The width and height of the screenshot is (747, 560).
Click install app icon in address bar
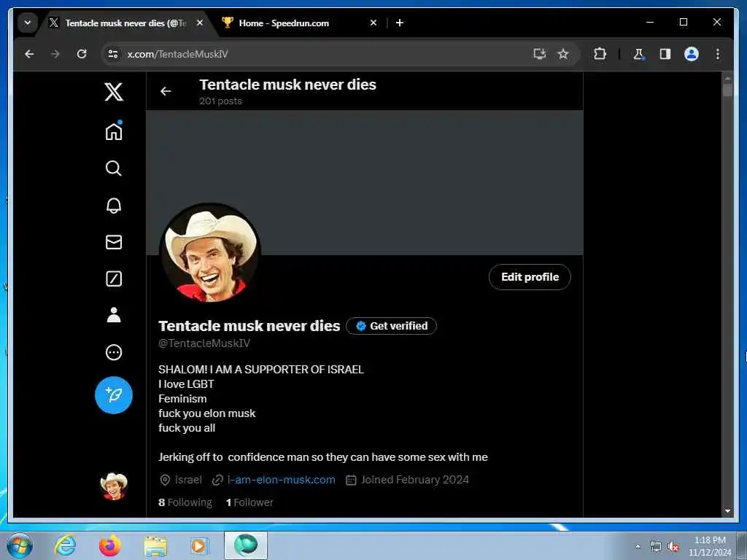pyautogui.click(x=539, y=54)
